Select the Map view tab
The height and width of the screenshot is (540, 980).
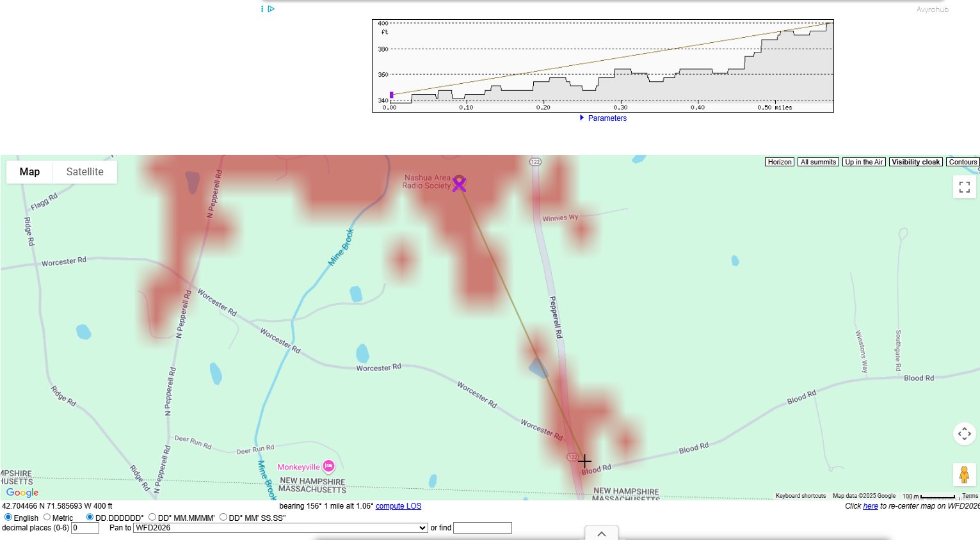pyautogui.click(x=29, y=172)
